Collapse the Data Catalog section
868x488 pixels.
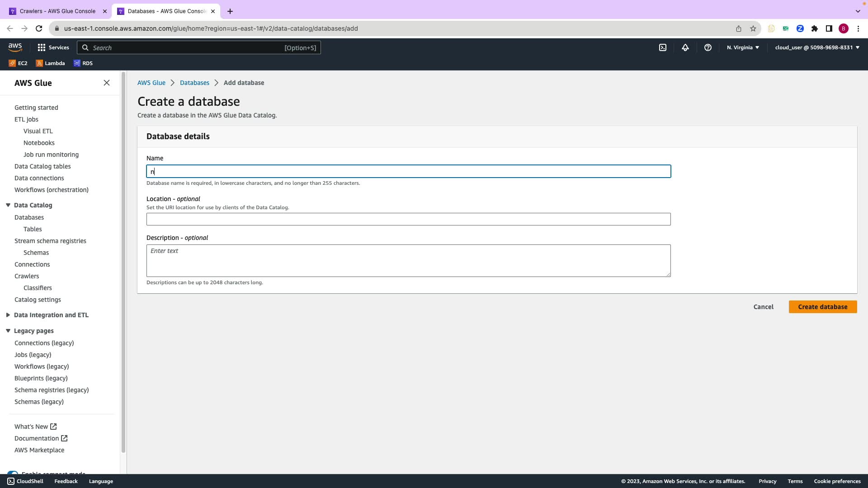pyautogui.click(x=8, y=205)
